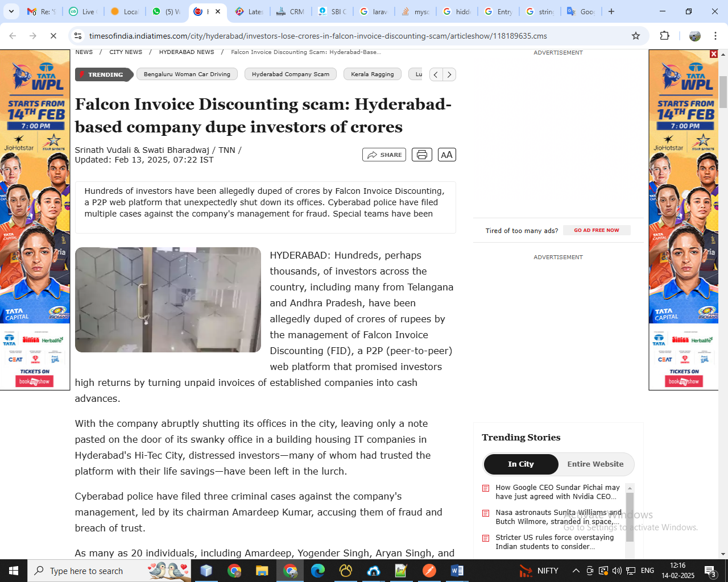Viewport: 728px width, 582px height.
Task: Open a new browser tab
Action: pos(611,11)
